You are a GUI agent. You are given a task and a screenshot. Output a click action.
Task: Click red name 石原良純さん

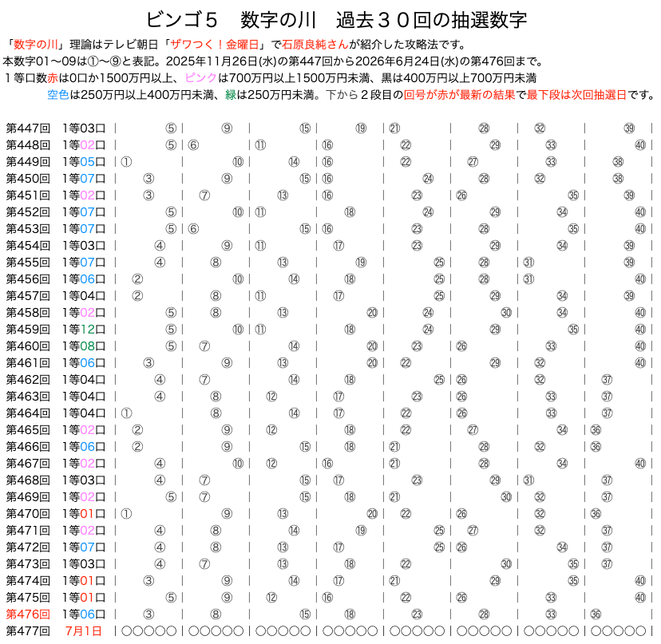[315, 44]
